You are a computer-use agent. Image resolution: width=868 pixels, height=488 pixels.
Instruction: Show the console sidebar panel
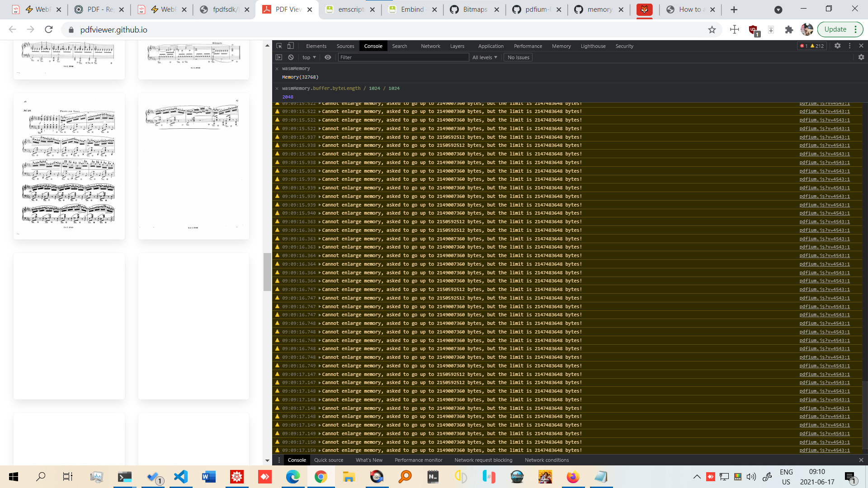point(279,57)
